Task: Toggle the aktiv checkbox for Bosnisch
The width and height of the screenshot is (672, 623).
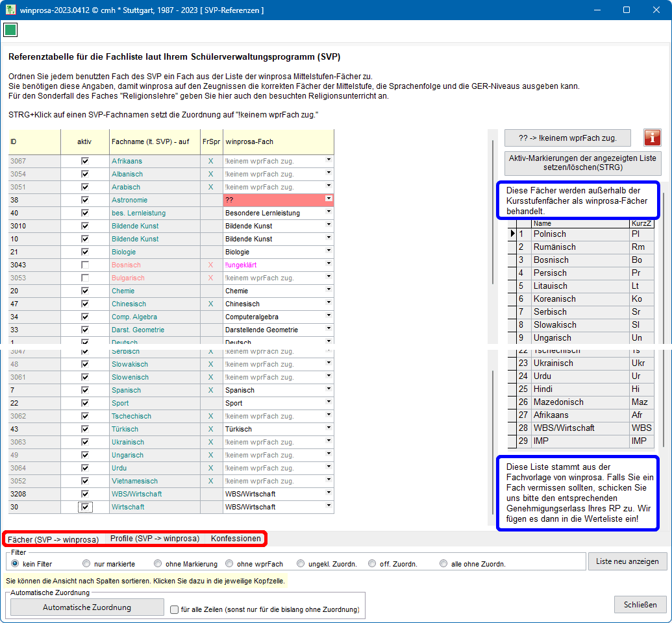Action: point(84,265)
